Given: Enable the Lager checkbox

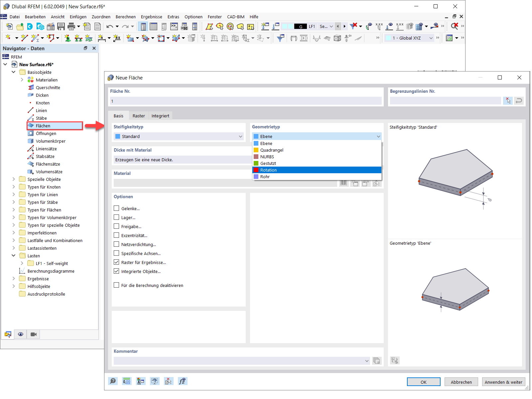Looking at the screenshot, I should (116, 217).
